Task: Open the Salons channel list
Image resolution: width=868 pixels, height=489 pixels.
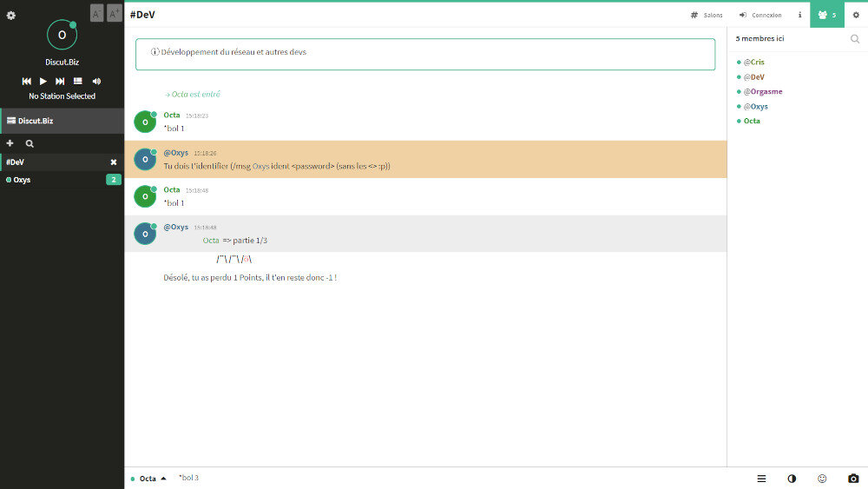Action: click(x=706, y=15)
